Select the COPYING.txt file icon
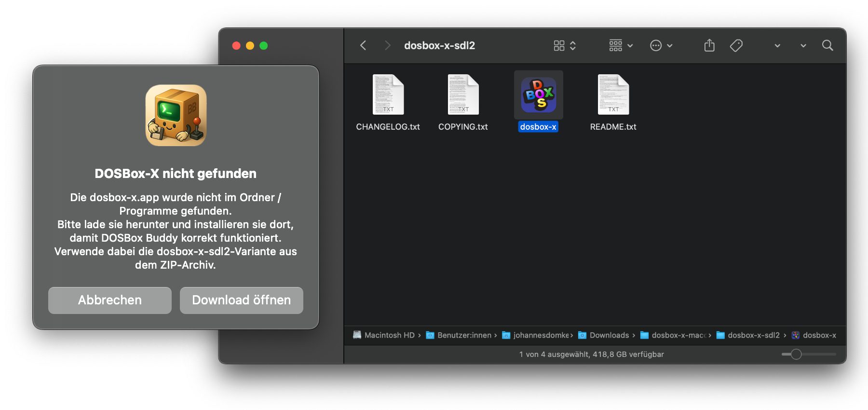The image size is (868, 410). pyautogui.click(x=463, y=95)
